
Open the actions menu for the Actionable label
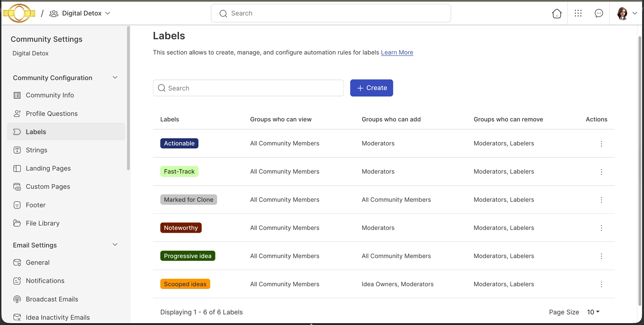(x=601, y=144)
